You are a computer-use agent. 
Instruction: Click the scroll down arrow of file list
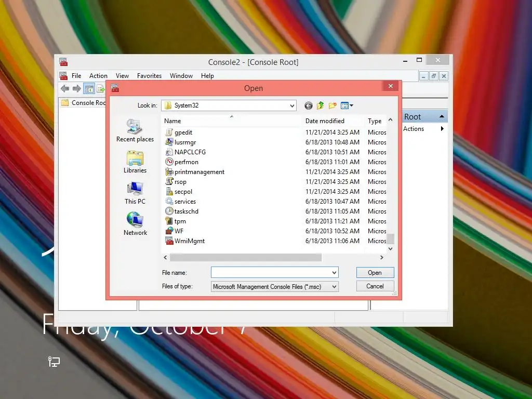391,249
